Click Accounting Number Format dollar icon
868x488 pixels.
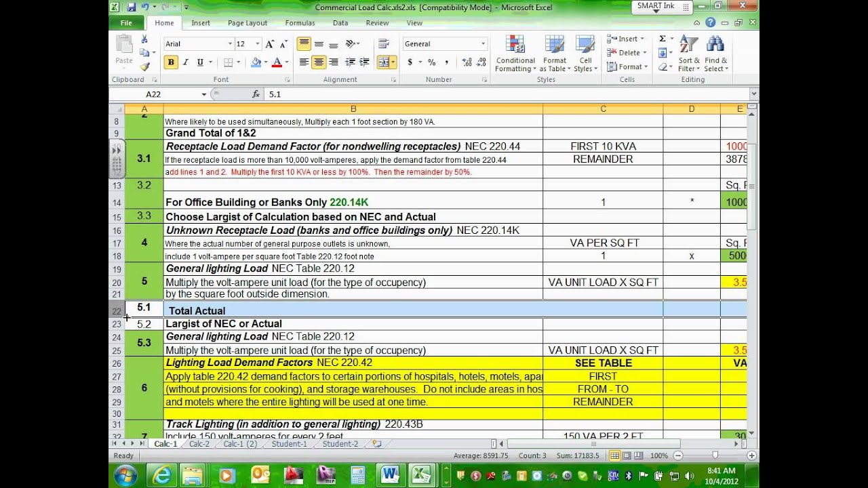(410, 62)
